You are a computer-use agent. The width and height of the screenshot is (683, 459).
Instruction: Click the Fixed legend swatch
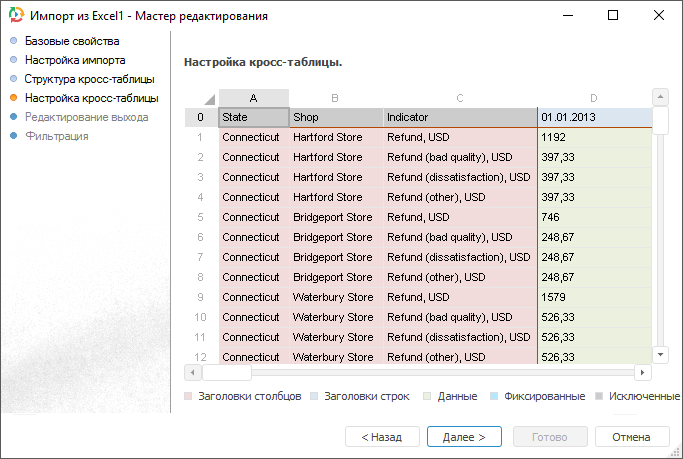coord(496,397)
